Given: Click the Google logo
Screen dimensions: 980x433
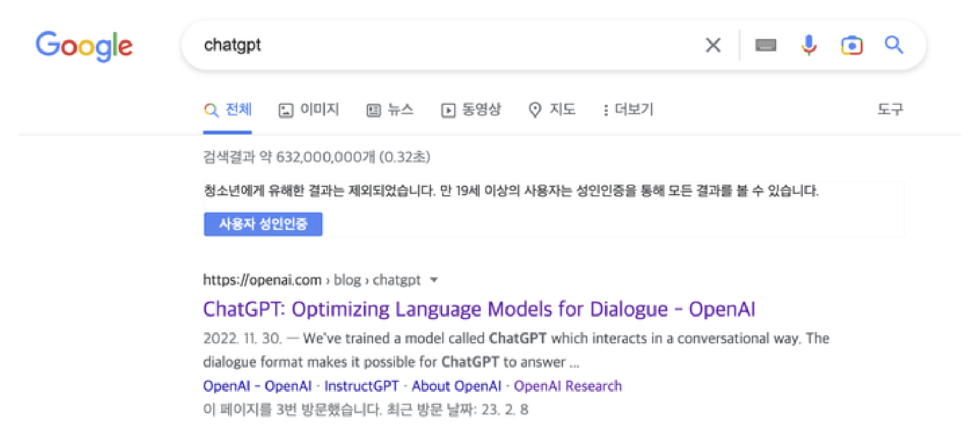Looking at the screenshot, I should click(84, 46).
